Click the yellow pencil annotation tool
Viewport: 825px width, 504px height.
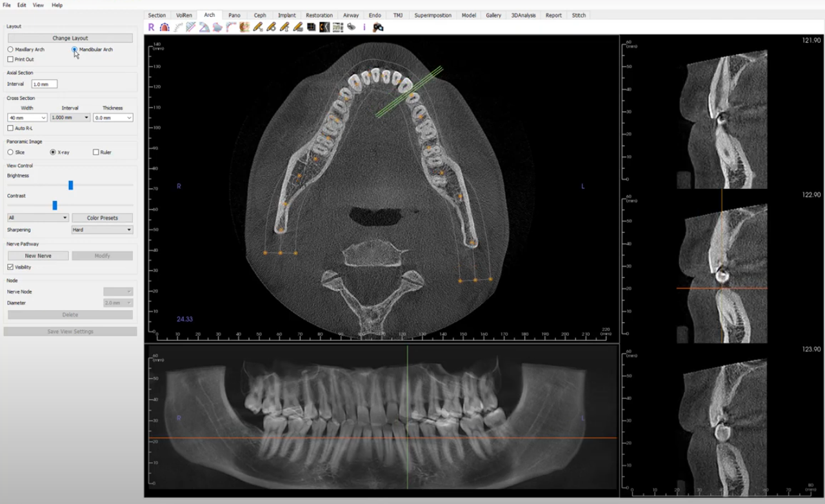[x=257, y=27]
